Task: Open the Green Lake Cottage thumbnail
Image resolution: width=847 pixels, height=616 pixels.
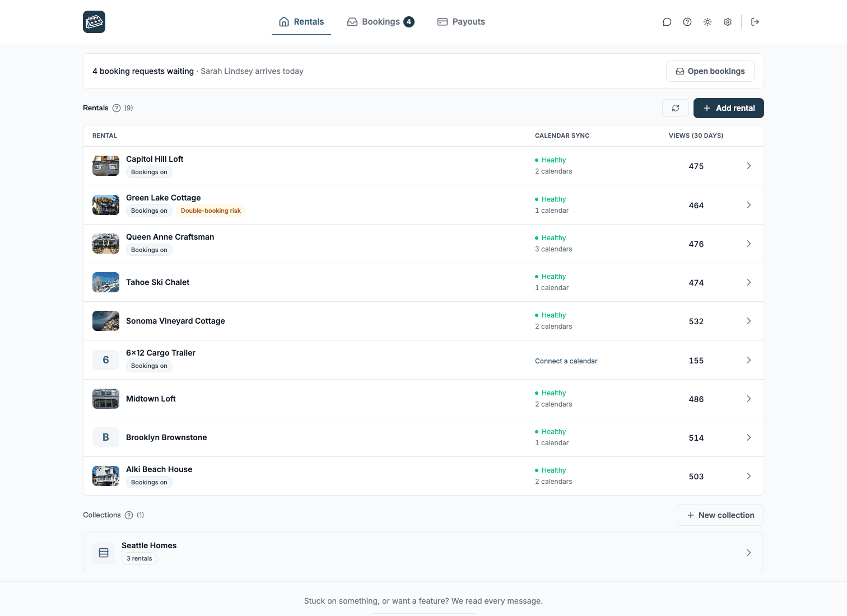Action: pyautogui.click(x=106, y=205)
